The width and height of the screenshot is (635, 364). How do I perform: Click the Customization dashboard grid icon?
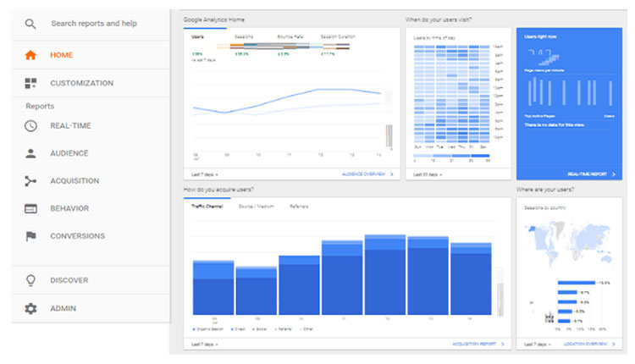coord(30,83)
